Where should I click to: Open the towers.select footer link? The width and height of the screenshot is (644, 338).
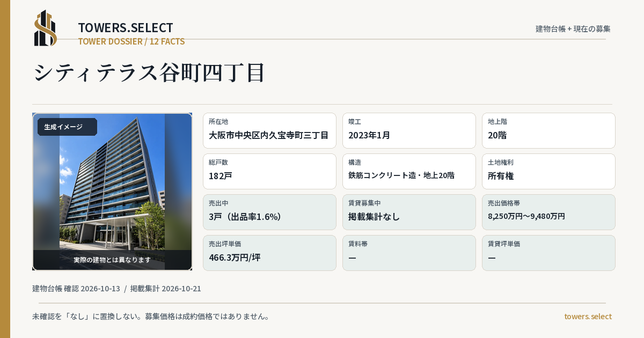coord(588,317)
